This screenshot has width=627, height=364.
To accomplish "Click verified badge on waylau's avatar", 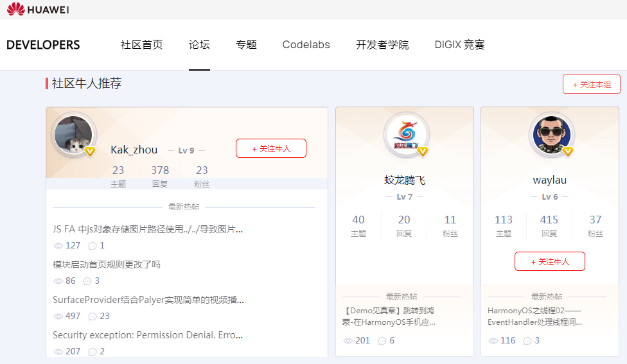I will (568, 152).
